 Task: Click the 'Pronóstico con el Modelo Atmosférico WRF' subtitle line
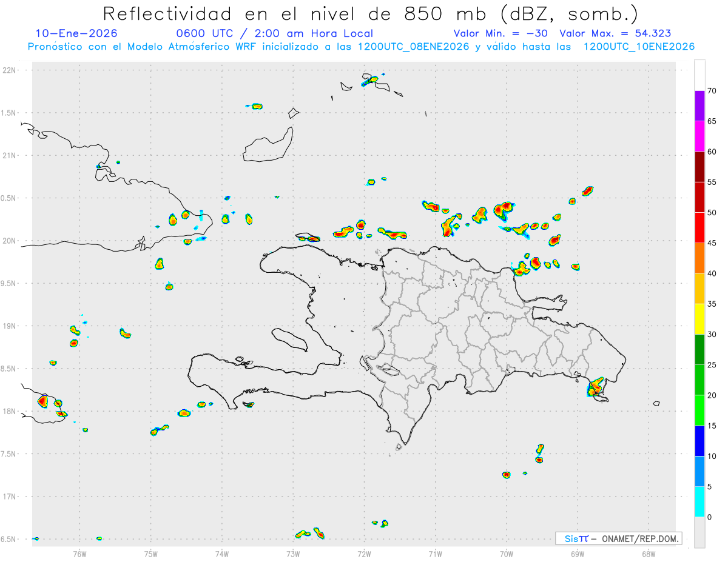pos(361,47)
